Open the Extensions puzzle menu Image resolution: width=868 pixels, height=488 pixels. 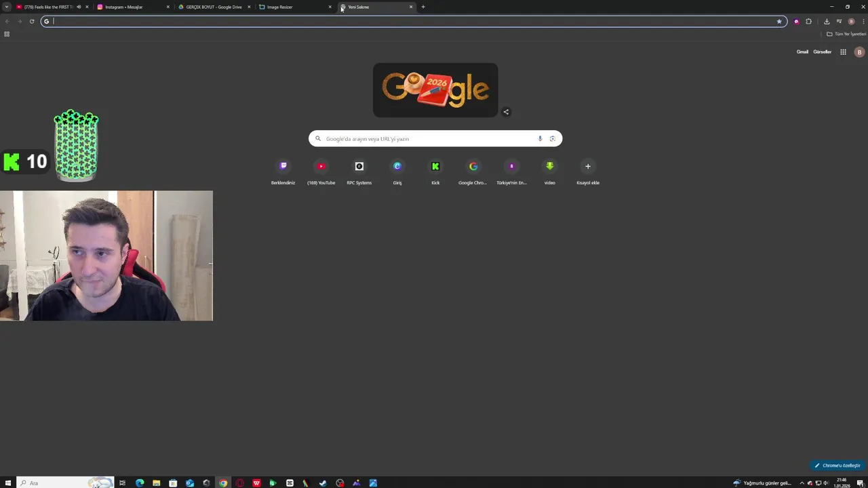(808, 22)
